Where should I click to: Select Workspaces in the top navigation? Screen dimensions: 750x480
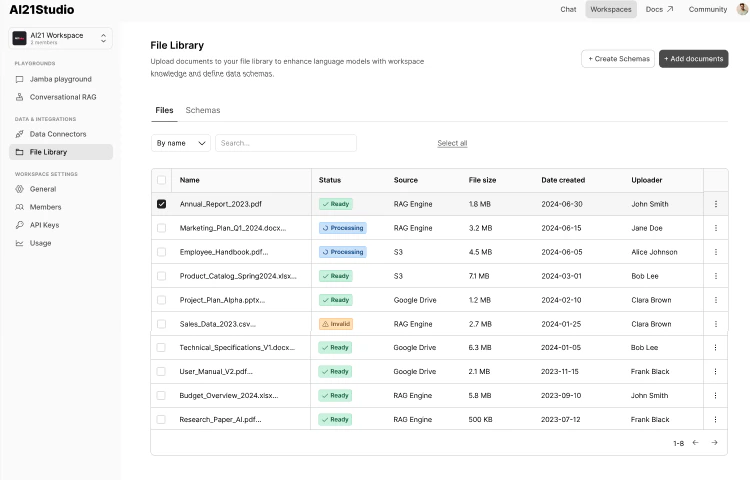[x=611, y=9]
